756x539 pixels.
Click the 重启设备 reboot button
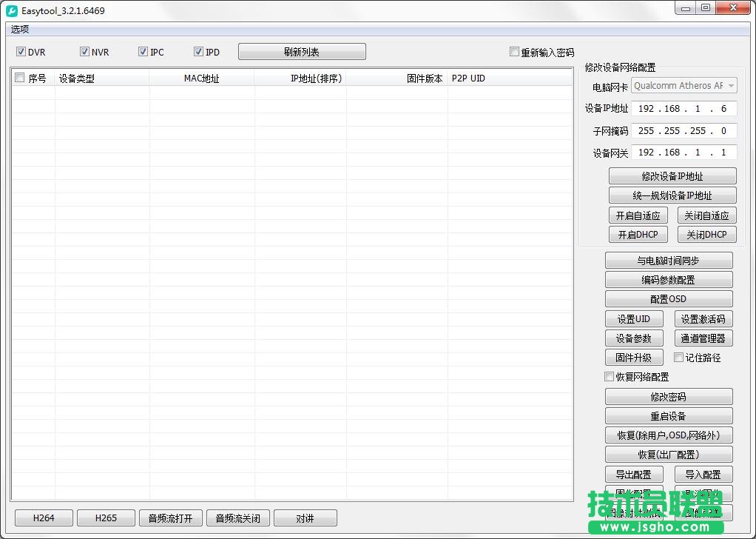pyautogui.click(x=669, y=415)
